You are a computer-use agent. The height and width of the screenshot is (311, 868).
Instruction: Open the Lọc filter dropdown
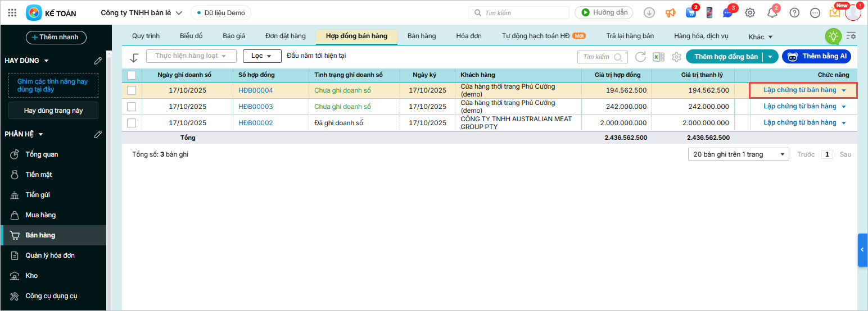262,56
